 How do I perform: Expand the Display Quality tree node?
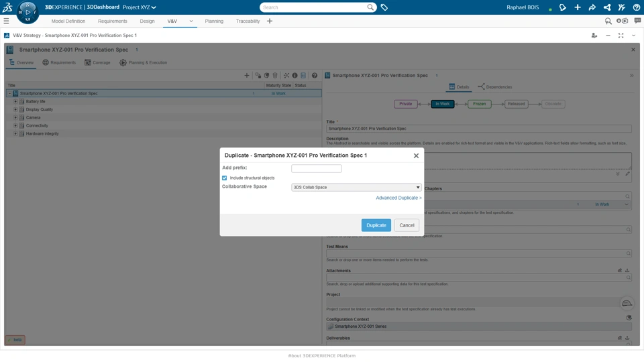(15, 109)
